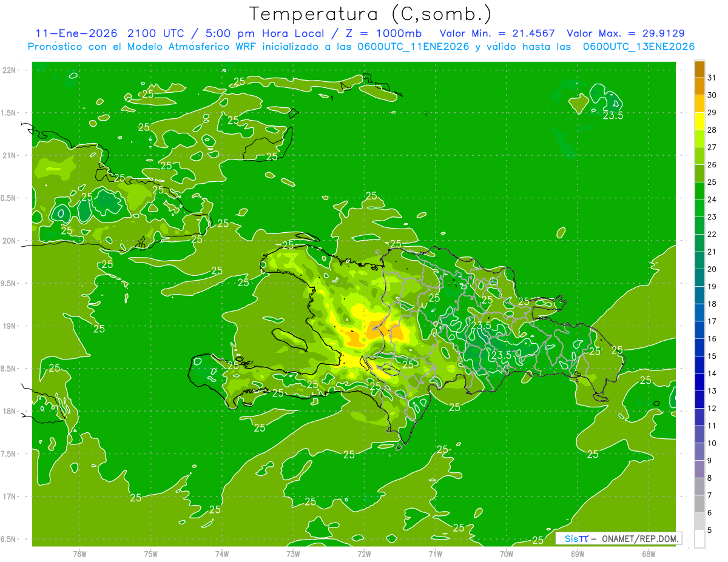
Task: Click the 74W longitude axis label
Action: coord(222,554)
